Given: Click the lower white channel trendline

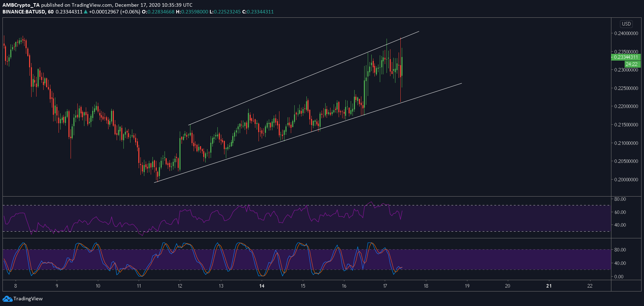Looking at the screenshot, I should point(308,133).
